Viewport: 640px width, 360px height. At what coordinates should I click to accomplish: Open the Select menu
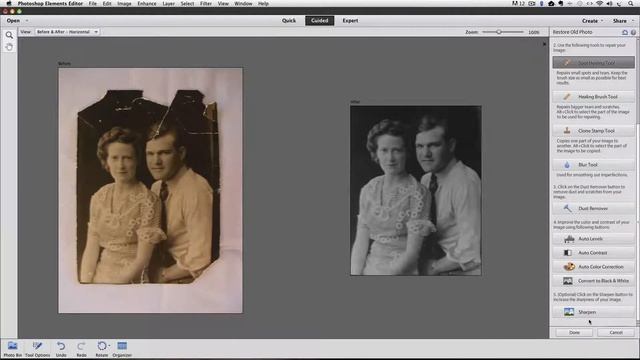click(x=187, y=3)
